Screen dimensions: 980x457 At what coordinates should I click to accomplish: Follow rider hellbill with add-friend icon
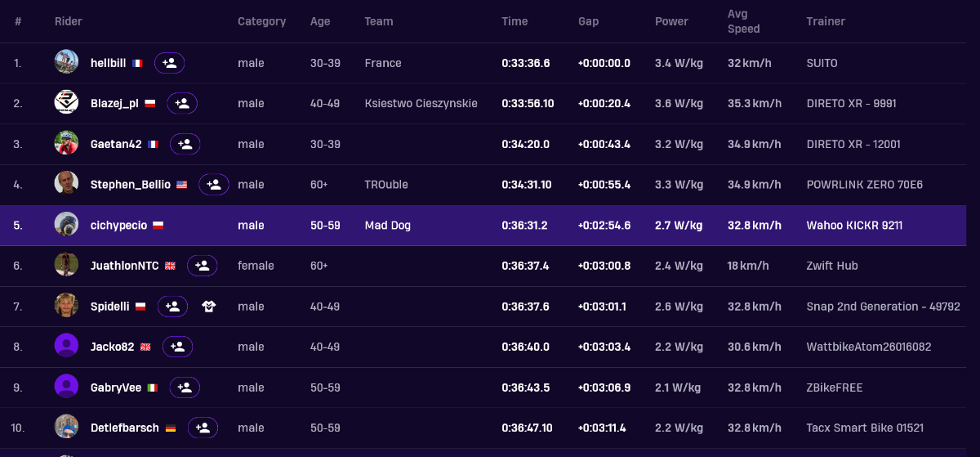(x=169, y=63)
